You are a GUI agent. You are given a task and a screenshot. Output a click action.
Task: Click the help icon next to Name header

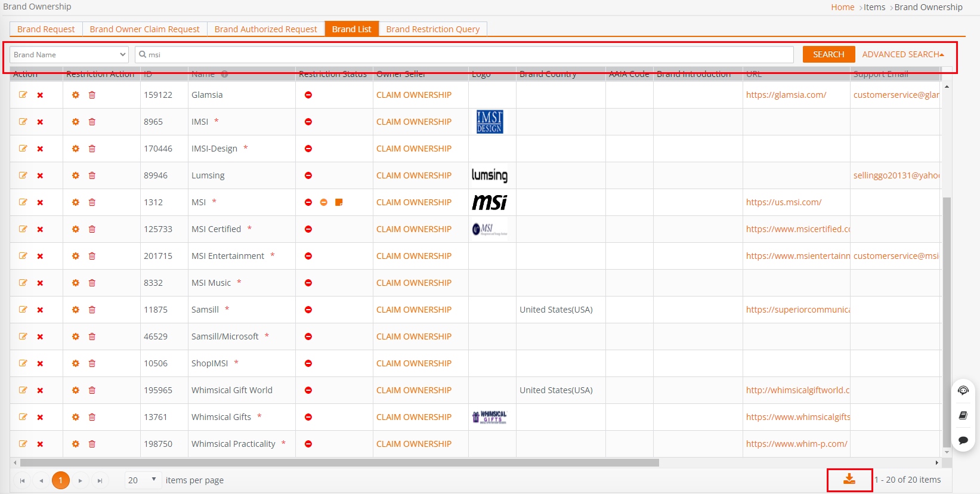[x=225, y=74]
